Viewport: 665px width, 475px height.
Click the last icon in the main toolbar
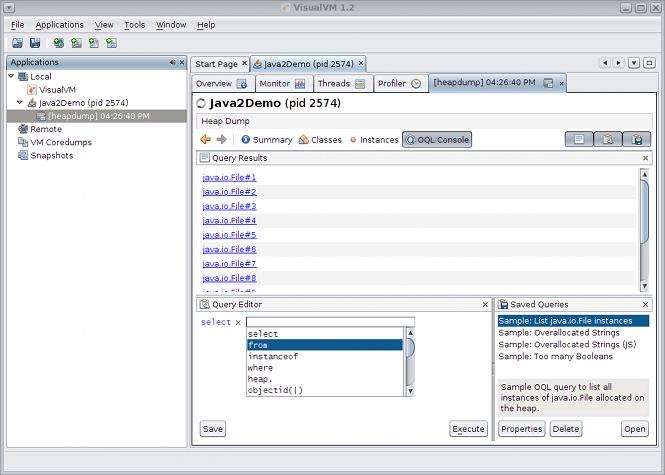(x=111, y=43)
